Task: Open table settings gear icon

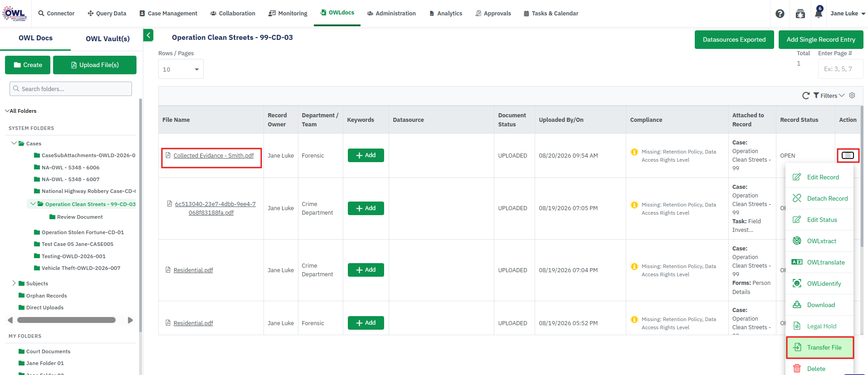Action: (x=852, y=96)
